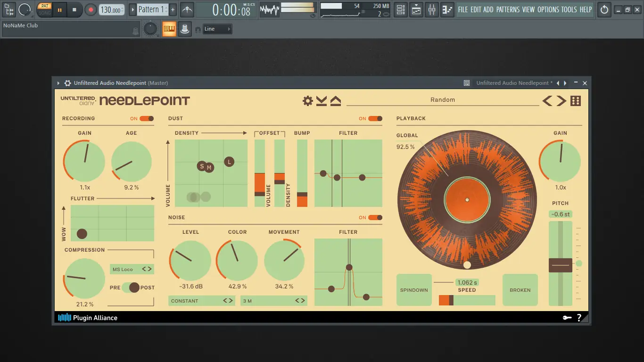Disable the DUST section toggle

pyautogui.click(x=376, y=118)
